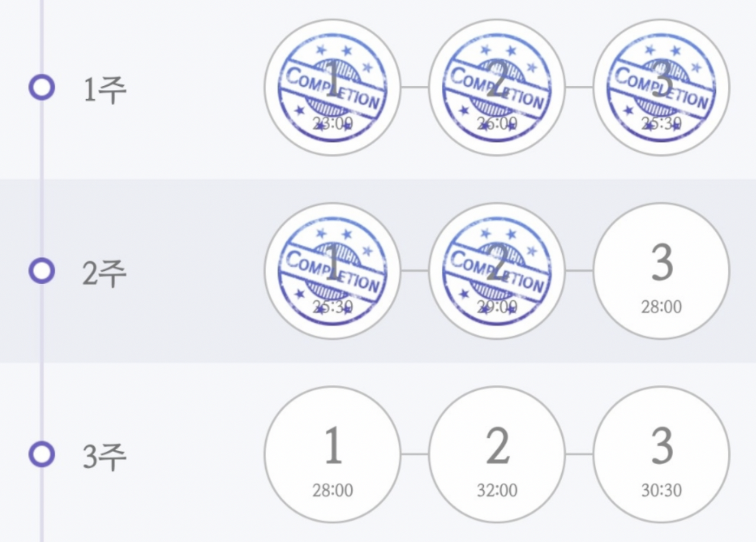Open week 2 day 1 completed stamp
756x542 pixels.
coord(333,271)
